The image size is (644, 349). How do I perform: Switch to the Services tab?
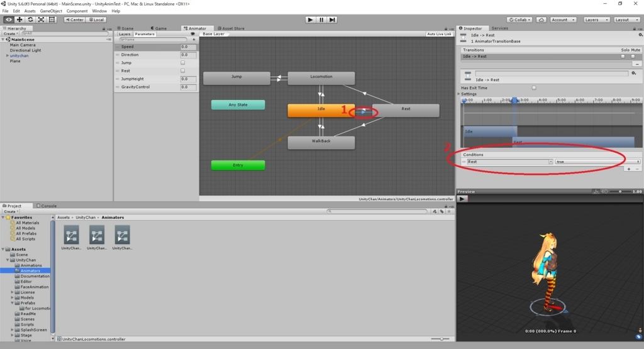tap(499, 28)
